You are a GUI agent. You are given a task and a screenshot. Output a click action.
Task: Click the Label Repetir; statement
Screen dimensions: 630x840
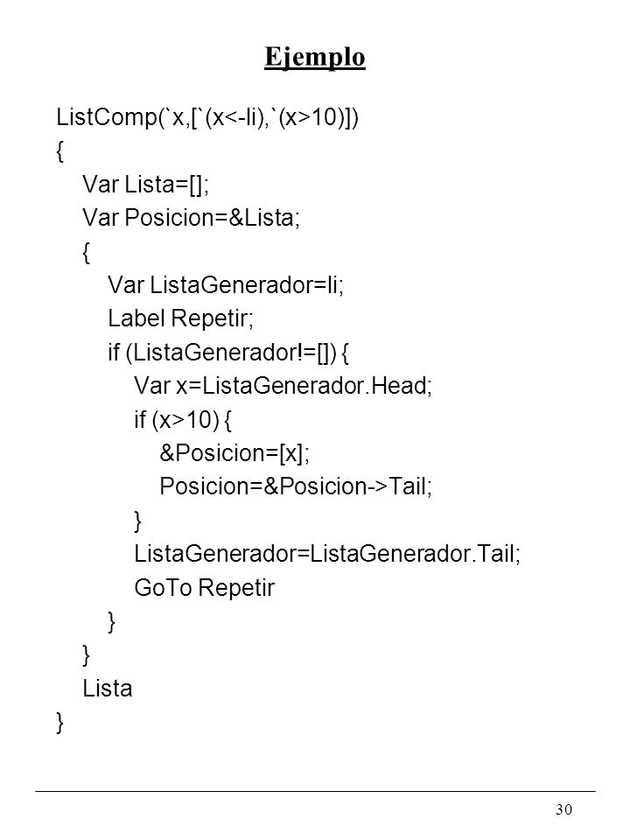pyautogui.click(x=180, y=318)
